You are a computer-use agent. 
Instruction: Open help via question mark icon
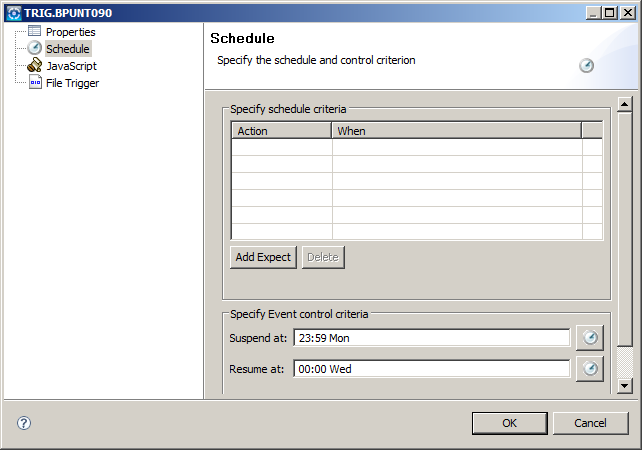point(24,423)
